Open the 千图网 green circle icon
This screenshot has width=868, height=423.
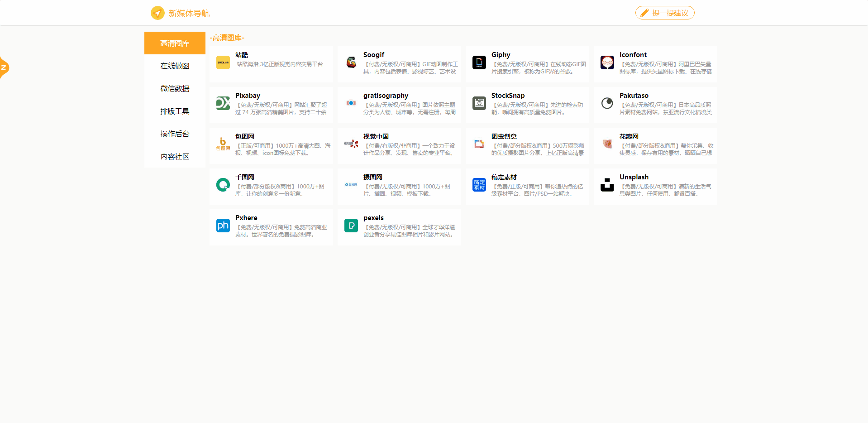pos(223,185)
